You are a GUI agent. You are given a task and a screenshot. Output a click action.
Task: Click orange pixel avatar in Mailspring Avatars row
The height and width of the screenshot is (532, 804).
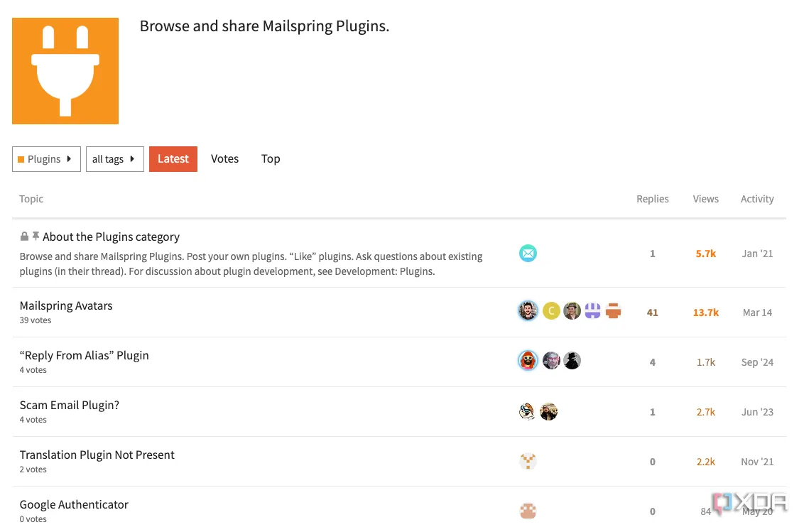[x=613, y=310]
